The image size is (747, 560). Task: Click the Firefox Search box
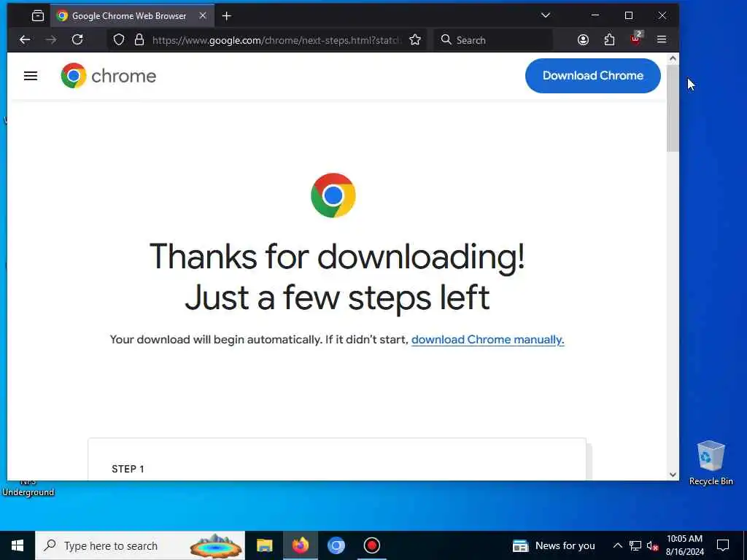coord(493,40)
